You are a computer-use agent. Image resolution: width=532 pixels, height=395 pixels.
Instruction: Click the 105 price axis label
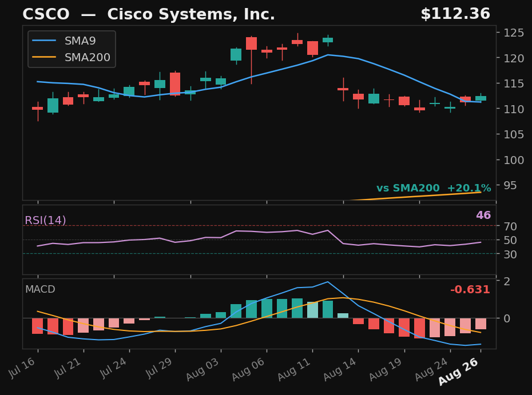click(x=514, y=134)
